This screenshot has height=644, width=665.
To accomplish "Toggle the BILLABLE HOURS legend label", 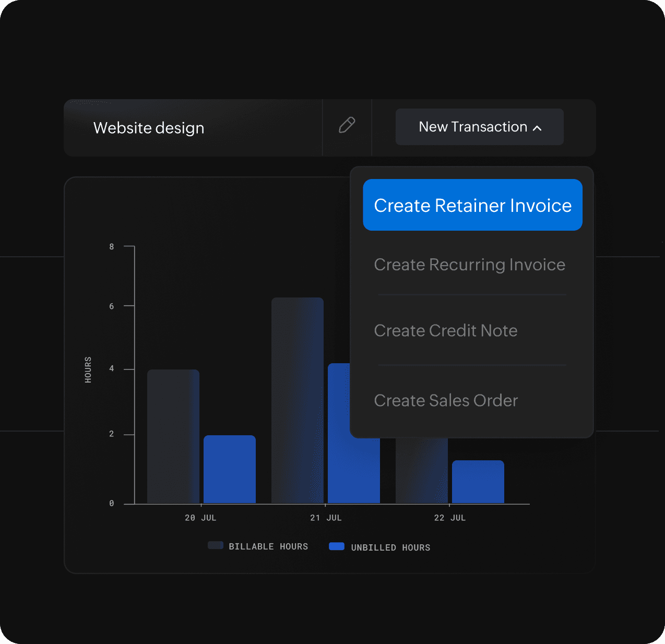I will (268, 546).
